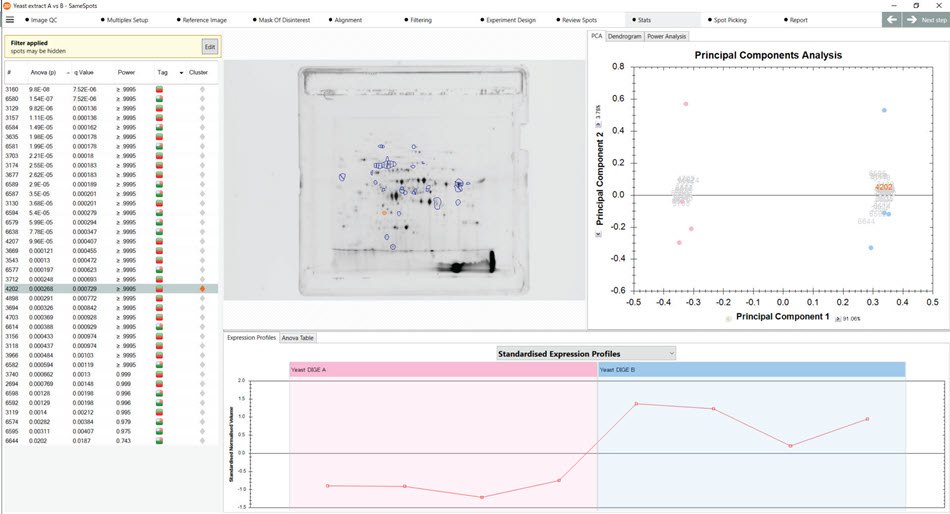Click the tag icon for spot 3160
This screenshot has width=950, height=514.
point(159,89)
